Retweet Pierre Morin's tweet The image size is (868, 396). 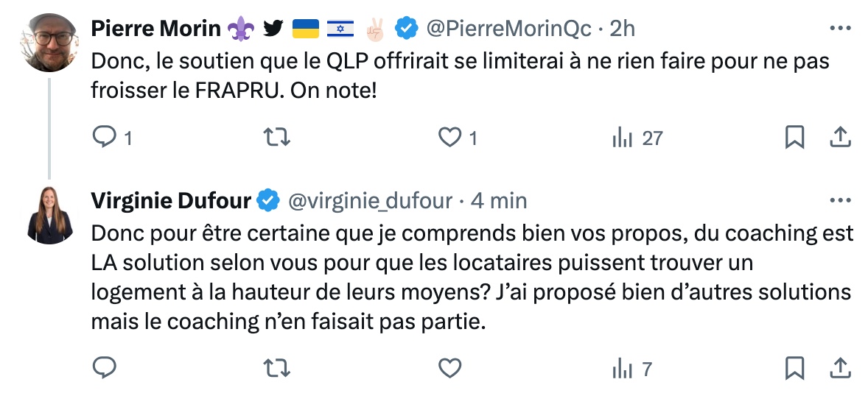(276, 137)
